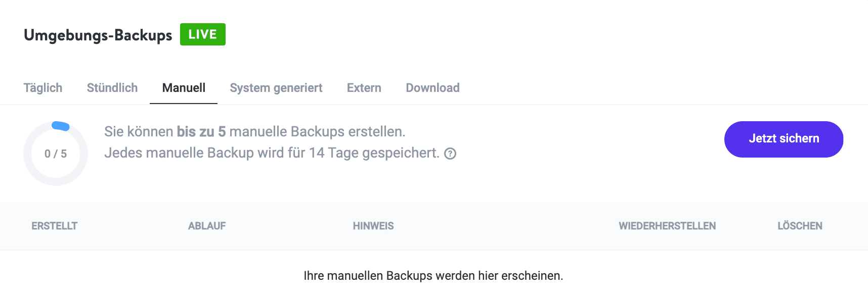
Task: Switch to the Extern backups tab
Action: point(364,87)
